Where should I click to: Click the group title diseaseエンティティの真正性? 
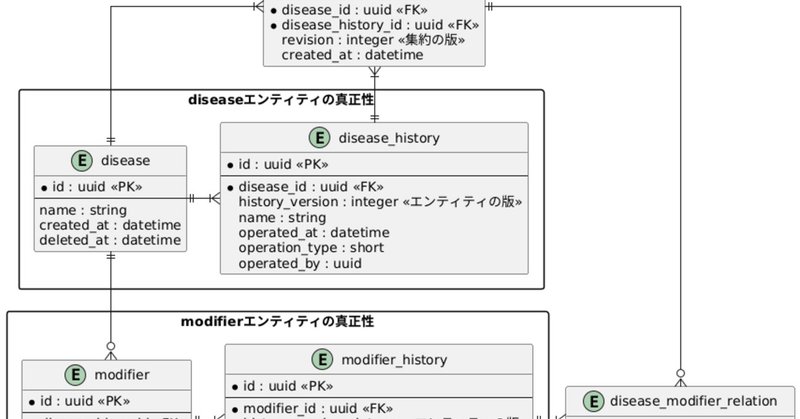click(281, 100)
